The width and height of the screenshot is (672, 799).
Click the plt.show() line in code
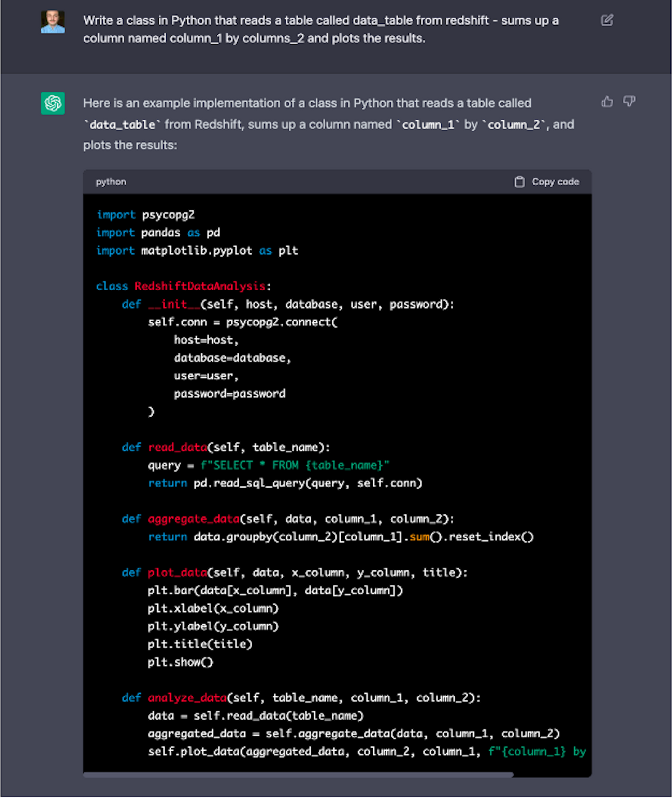[180, 662]
